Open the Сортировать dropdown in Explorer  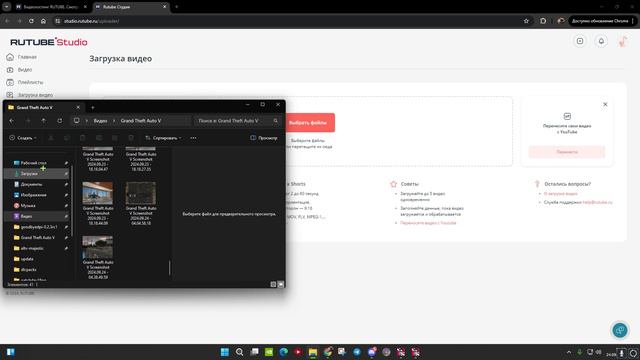163,138
